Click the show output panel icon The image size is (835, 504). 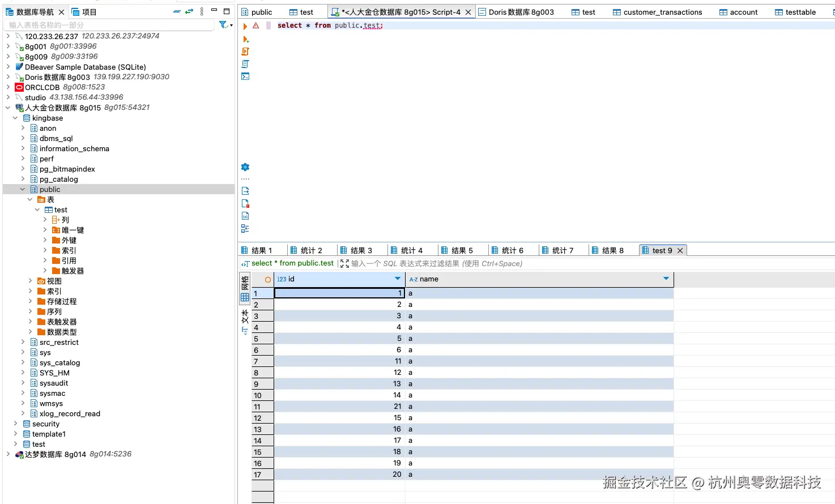[245, 191]
